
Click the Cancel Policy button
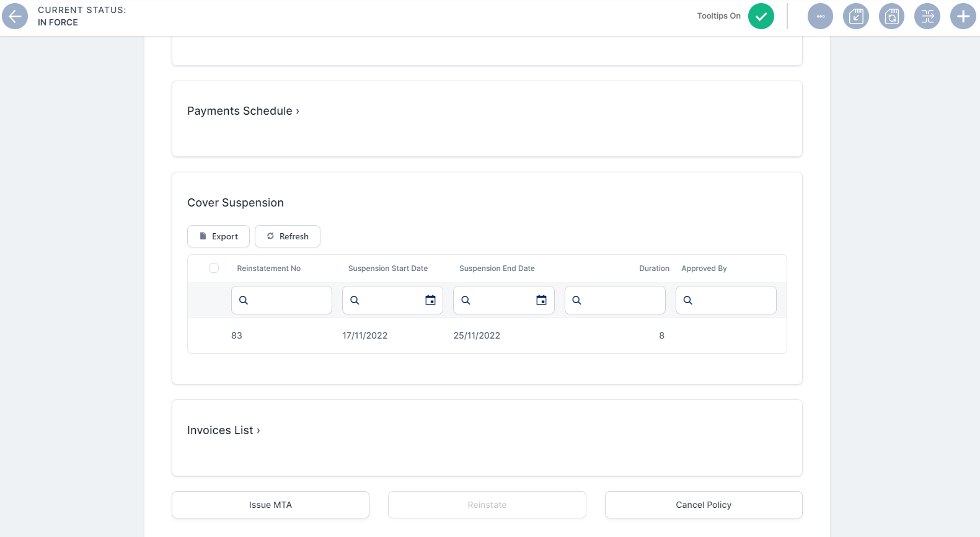pos(704,505)
